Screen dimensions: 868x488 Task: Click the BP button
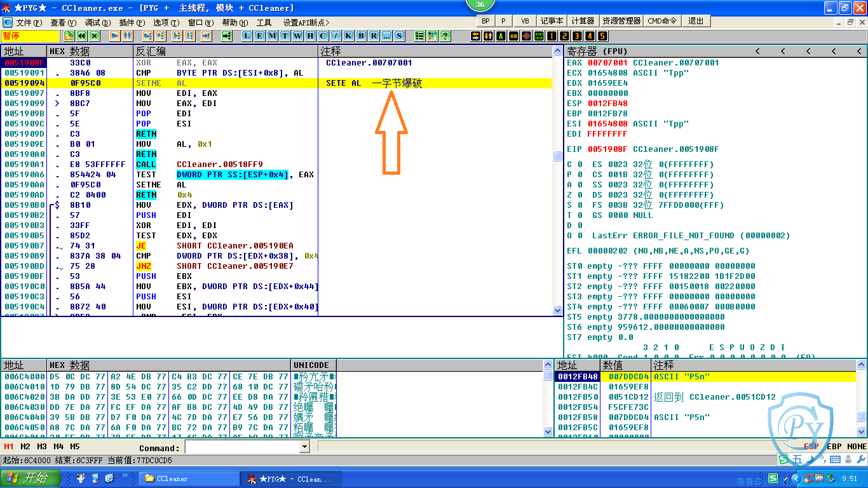pos(485,21)
